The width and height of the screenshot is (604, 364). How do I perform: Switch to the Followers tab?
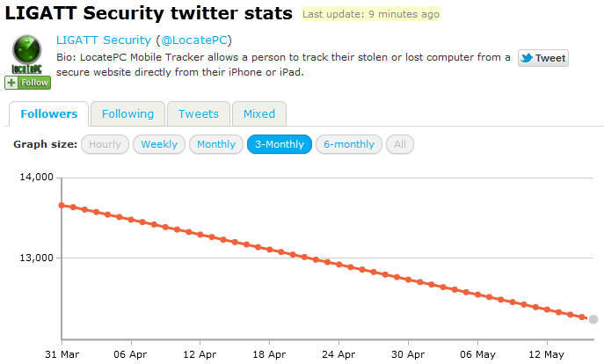coord(49,113)
